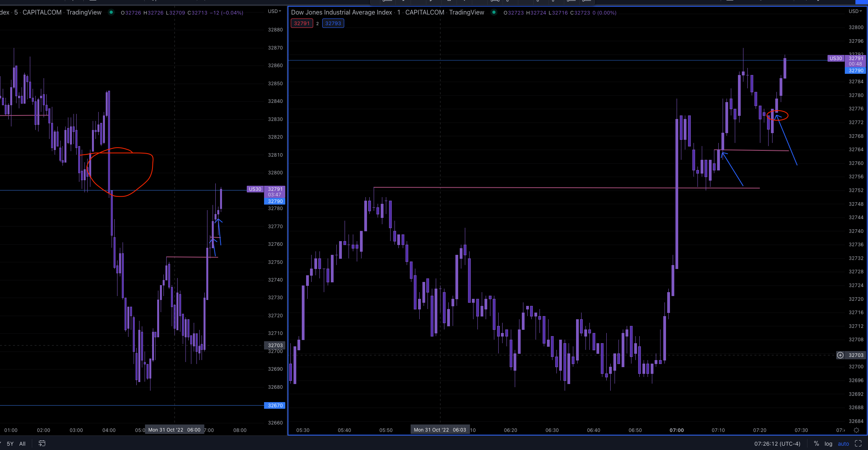Screen dimensions: 868x450
Task: Select the 5Y time range
Action: (x=9, y=444)
